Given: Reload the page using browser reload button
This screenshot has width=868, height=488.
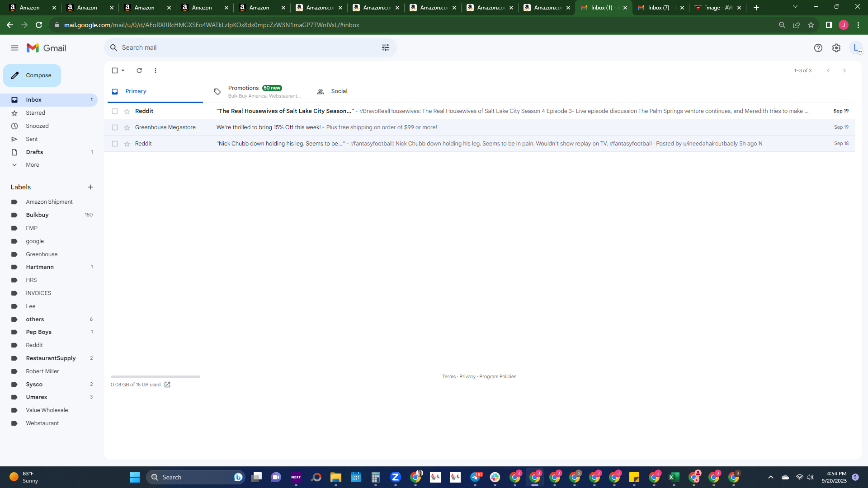Looking at the screenshot, I should tap(39, 25).
